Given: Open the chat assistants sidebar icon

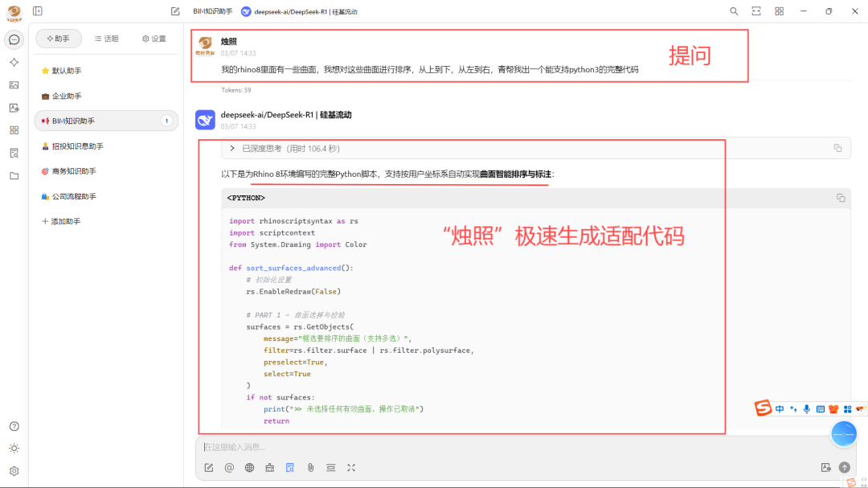Looking at the screenshot, I should pos(14,40).
